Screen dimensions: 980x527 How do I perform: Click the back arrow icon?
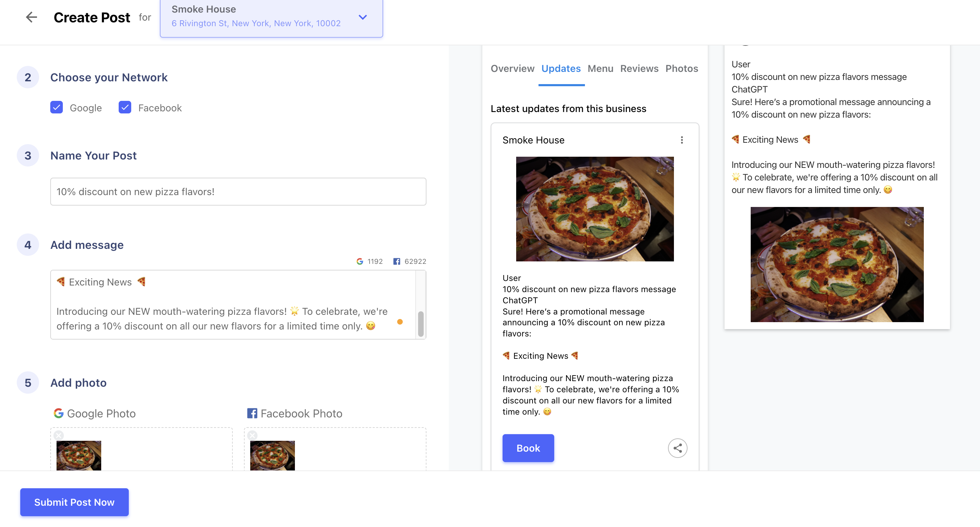point(31,17)
